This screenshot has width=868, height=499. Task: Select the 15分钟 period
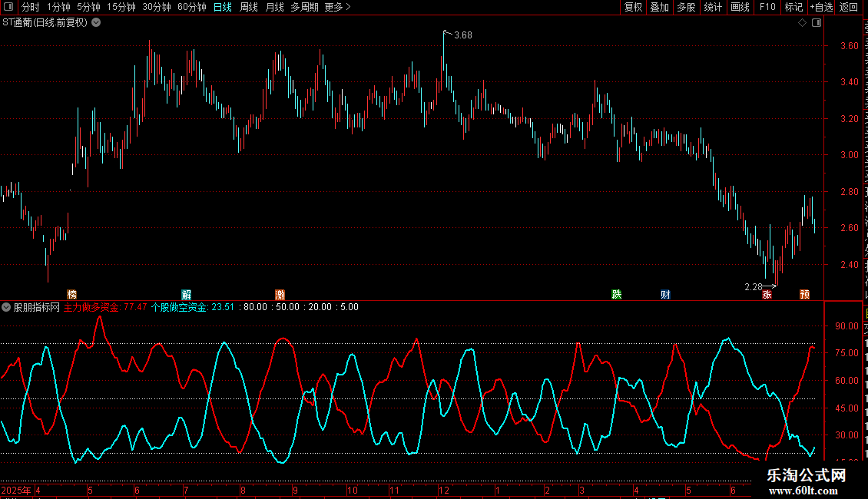121,7
